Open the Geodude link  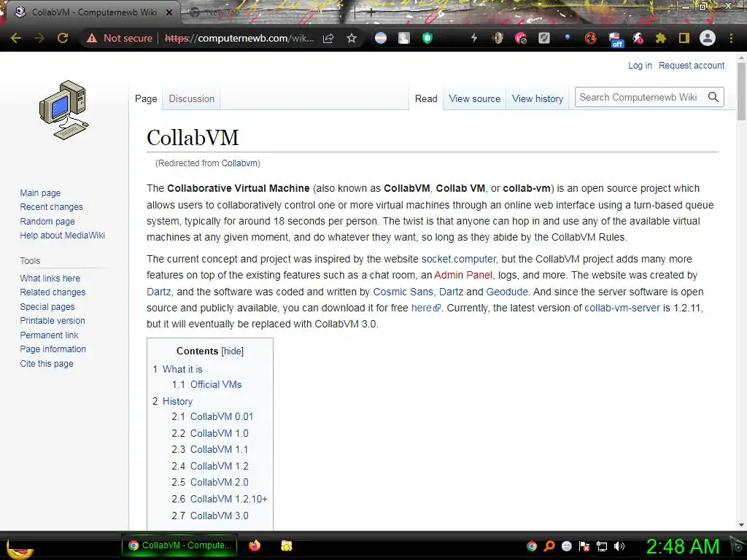click(x=507, y=292)
